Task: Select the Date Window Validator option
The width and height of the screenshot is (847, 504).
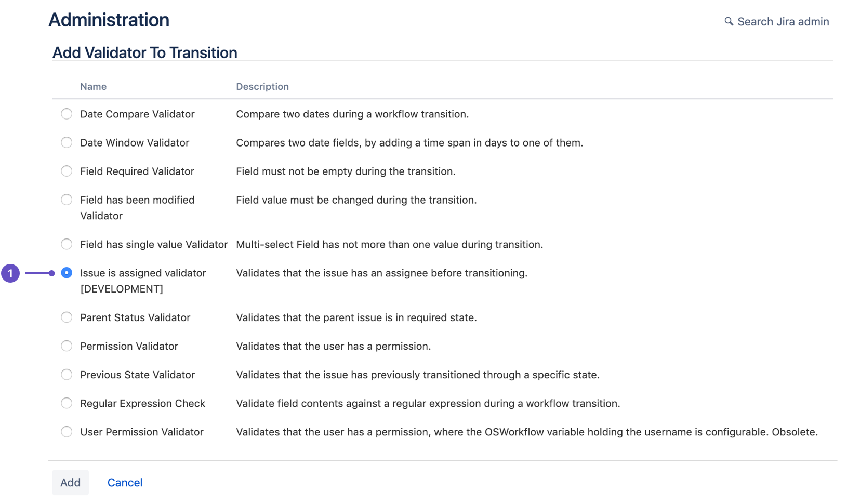Action: tap(67, 142)
